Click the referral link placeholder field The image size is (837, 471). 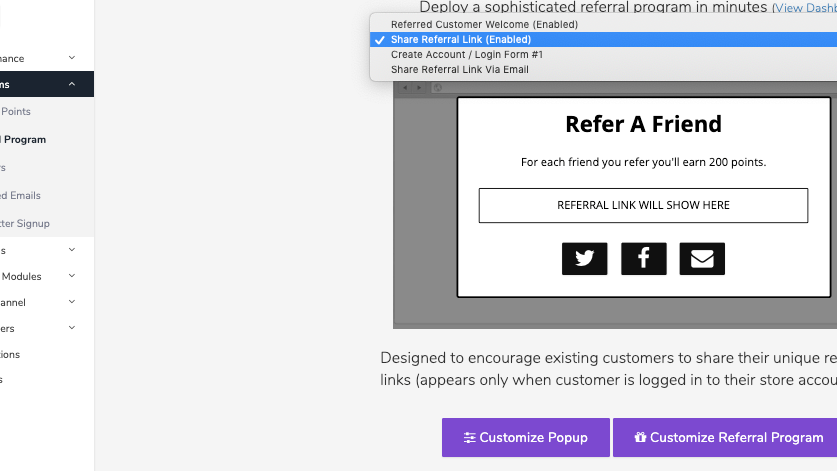[x=643, y=205]
